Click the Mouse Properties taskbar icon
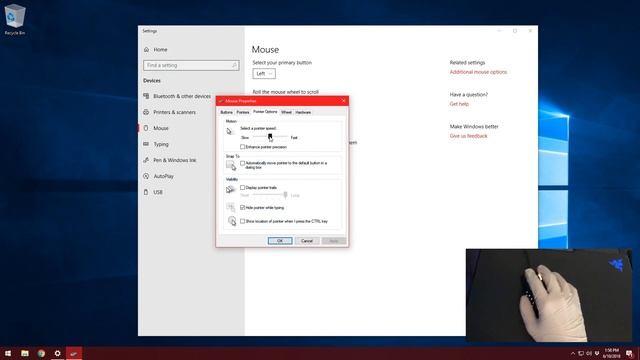 [74, 353]
